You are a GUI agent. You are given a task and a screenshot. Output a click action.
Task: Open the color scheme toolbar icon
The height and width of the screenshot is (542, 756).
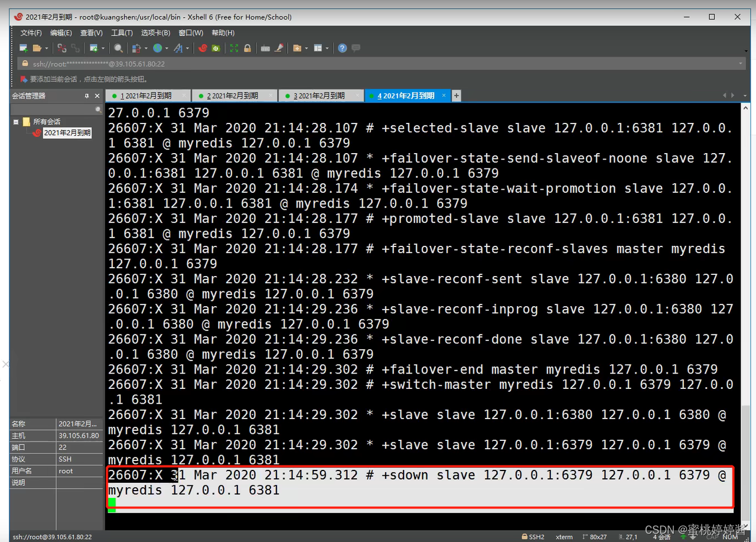(x=136, y=48)
